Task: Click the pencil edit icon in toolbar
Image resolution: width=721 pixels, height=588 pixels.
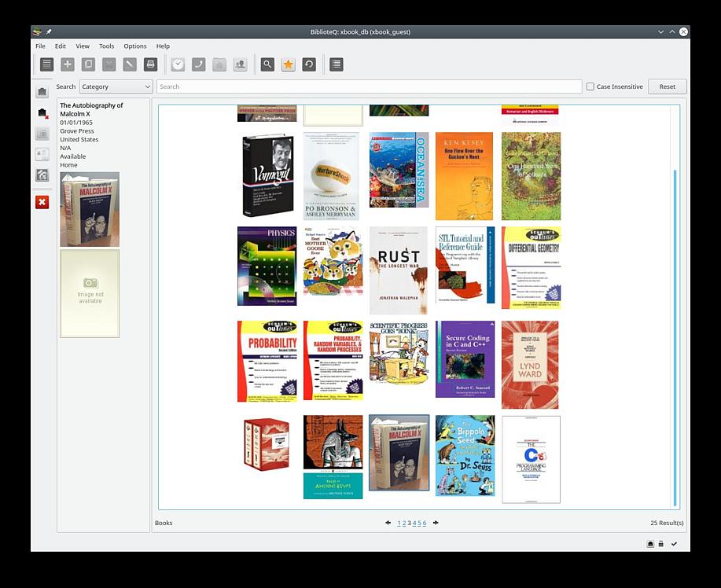Action: (x=130, y=64)
